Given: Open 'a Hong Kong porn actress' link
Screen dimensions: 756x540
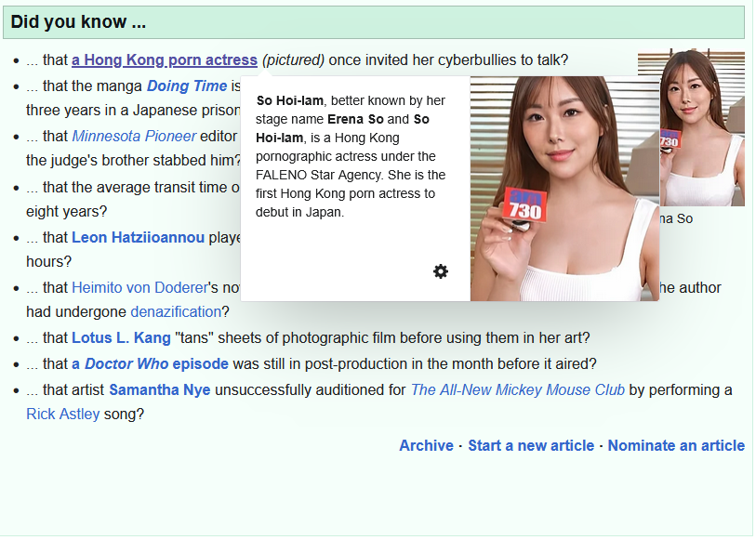Looking at the screenshot, I should [x=165, y=60].
